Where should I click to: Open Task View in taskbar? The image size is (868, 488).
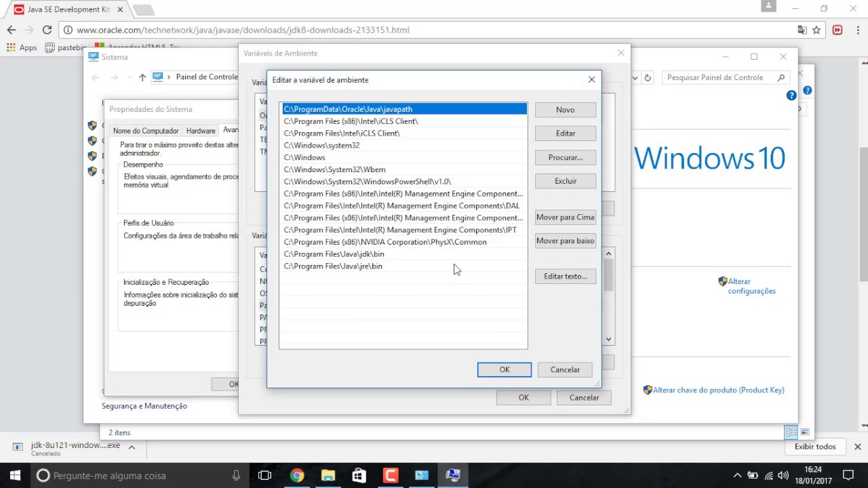(264, 475)
